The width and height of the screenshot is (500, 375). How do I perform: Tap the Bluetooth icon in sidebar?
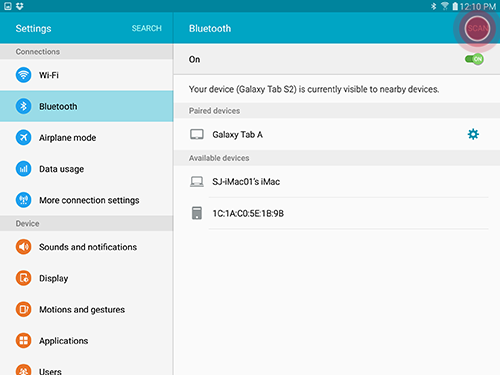click(x=23, y=106)
